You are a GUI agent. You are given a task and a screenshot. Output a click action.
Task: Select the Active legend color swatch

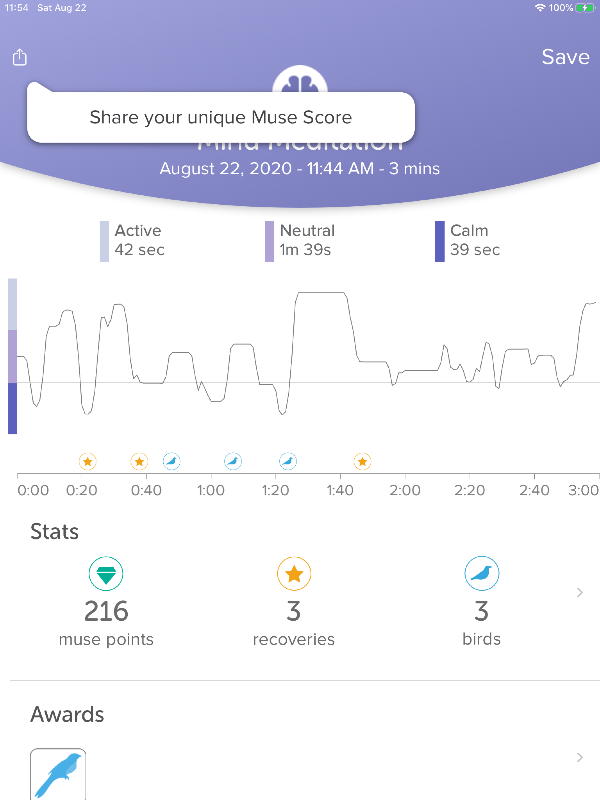tap(104, 241)
